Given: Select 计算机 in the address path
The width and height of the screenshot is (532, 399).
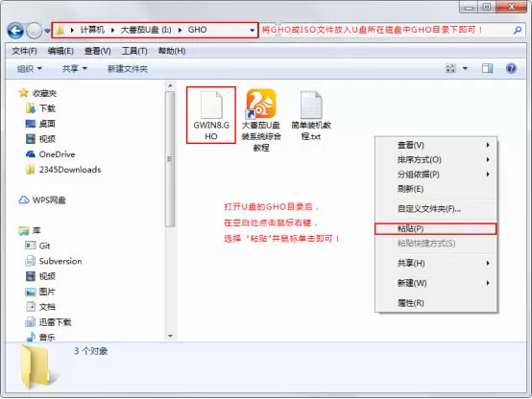Looking at the screenshot, I should point(92,30).
